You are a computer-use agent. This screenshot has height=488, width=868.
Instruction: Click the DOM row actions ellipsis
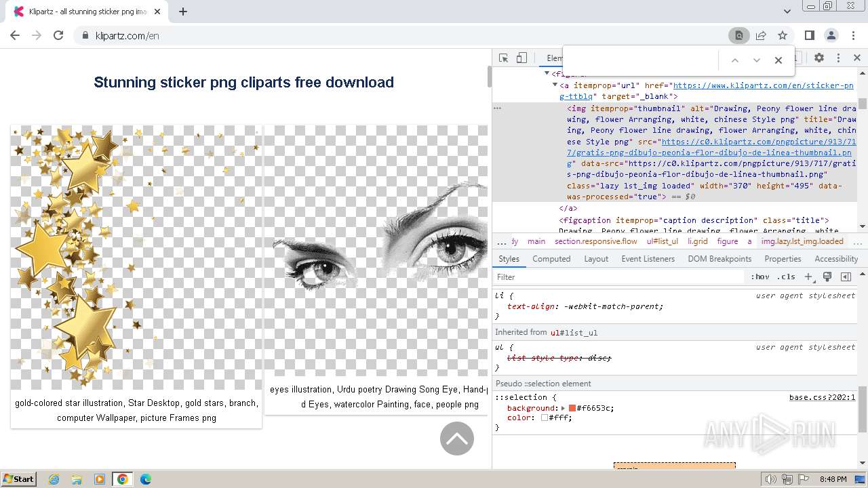click(497, 108)
